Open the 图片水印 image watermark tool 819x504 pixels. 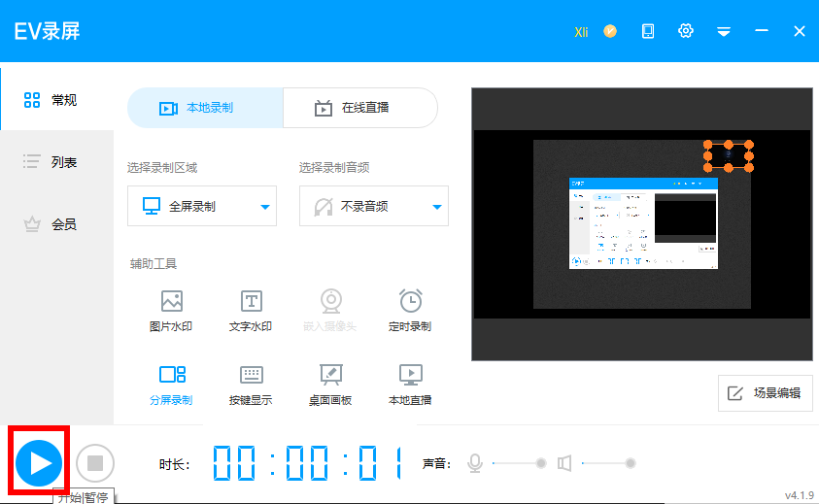coord(171,312)
